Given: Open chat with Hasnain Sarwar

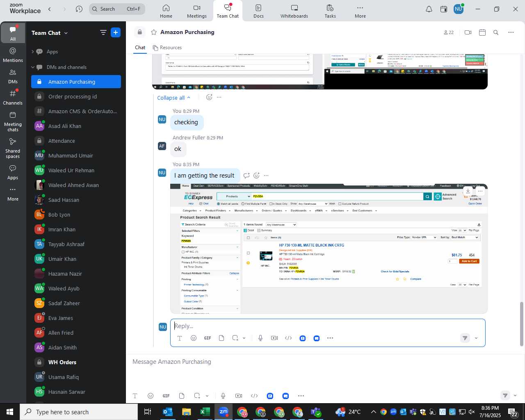Looking at the screenshot, I should 76,392.
